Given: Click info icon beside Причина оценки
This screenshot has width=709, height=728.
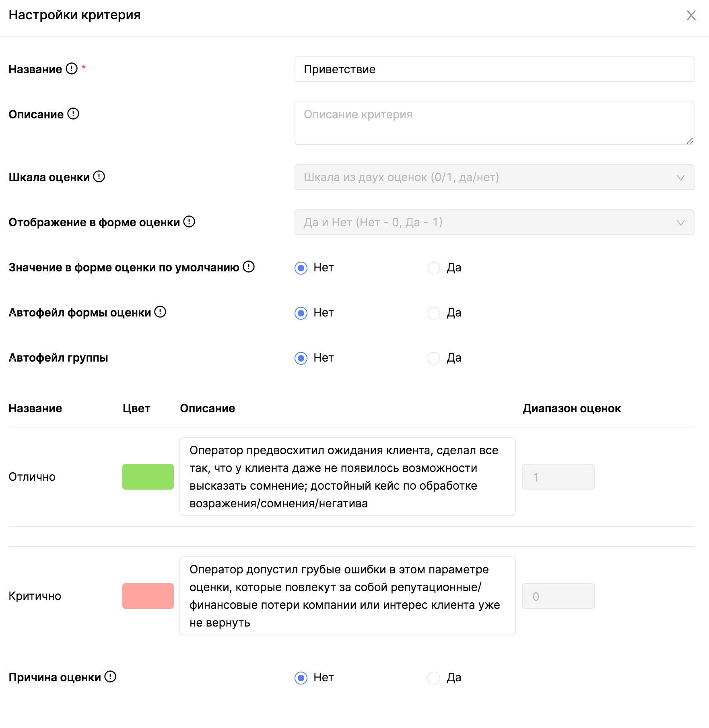Looking at the screenshot, I should (110, 677).
